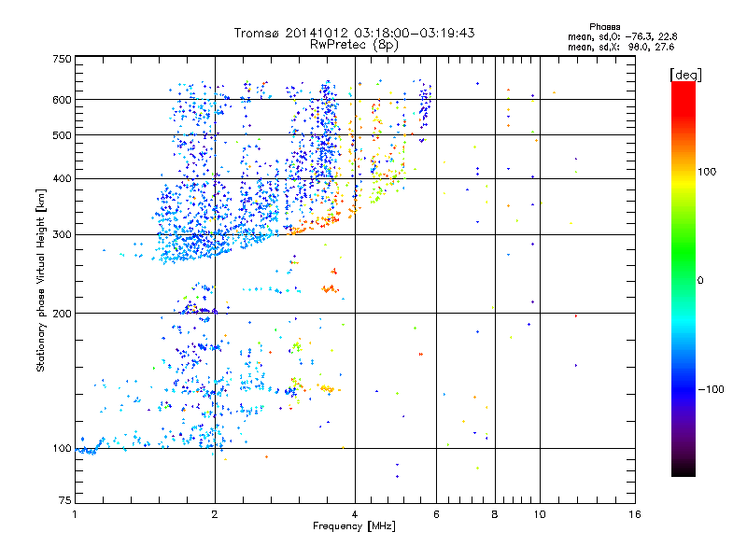Click the "[deg]" colorbar unit label

[x=685, y=75]
